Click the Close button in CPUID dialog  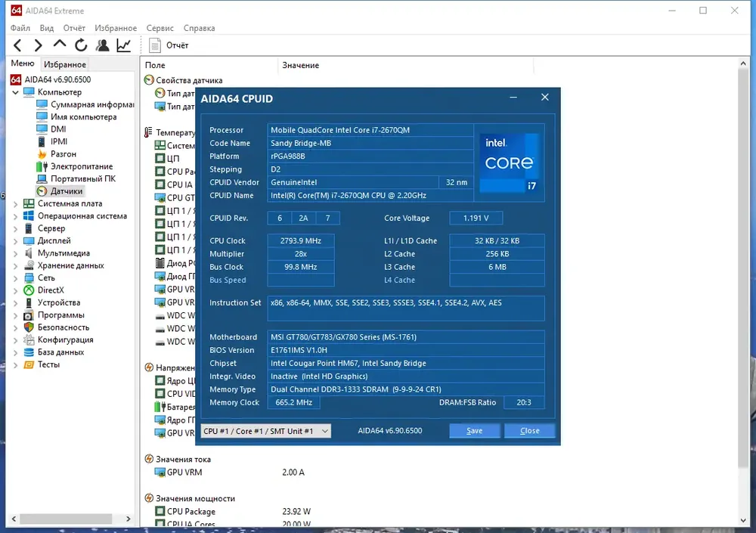click(x=529, y=431)
